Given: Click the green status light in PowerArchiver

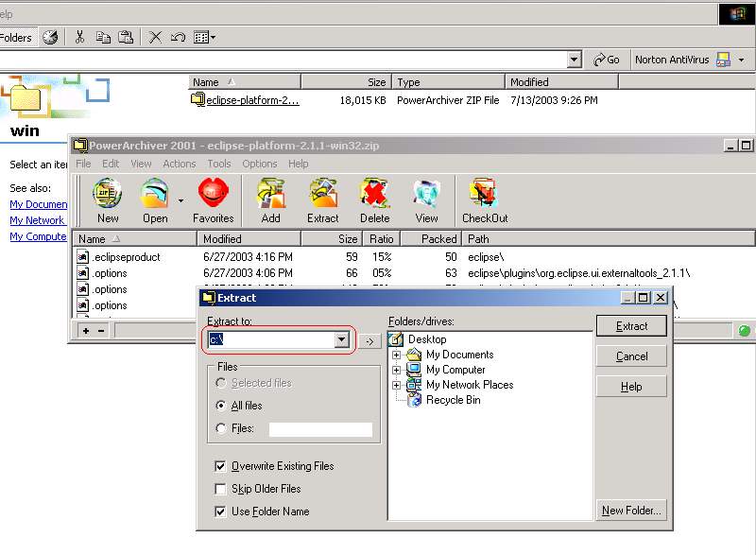Looking at the screenshot, I should click(x=745, y=330).
